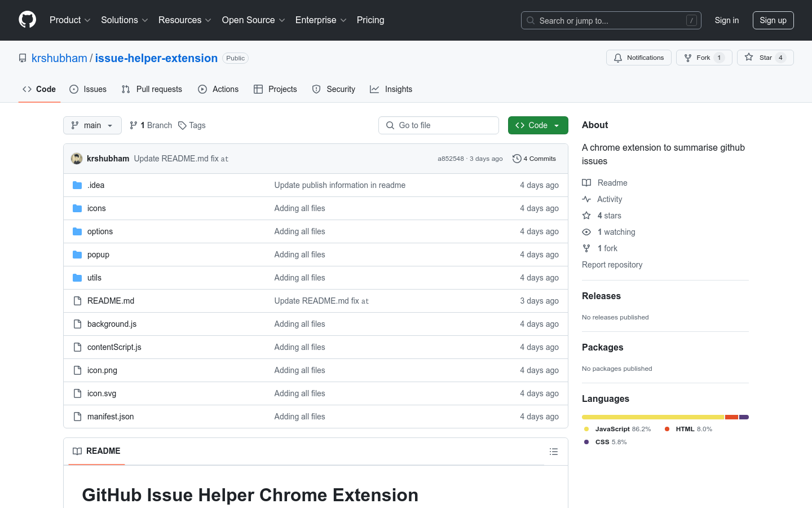This screenshot has height=508, width=812.
Task: Click the history clock icon beside 4 Commits
Action: pyautogui.click(x=517, y=159)
